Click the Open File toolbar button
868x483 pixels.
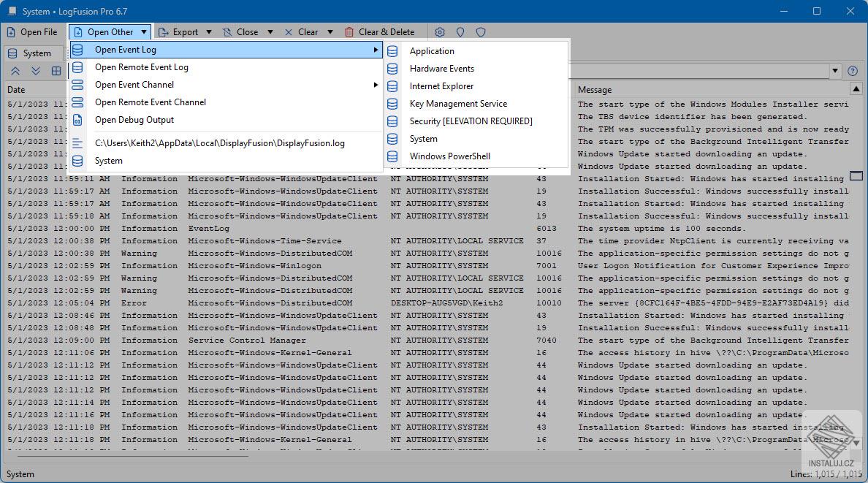pyautogui.click(x=32, y=32)
